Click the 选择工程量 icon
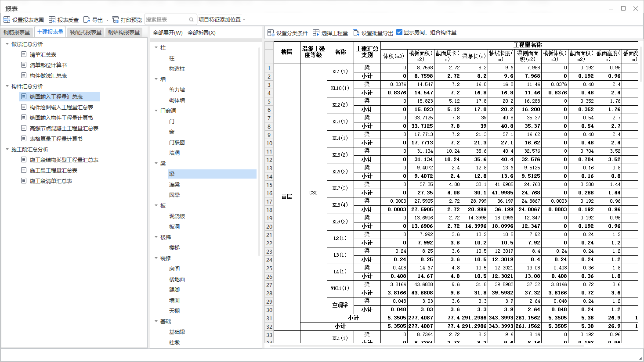The image size is (644, 362). click(316, 33)
